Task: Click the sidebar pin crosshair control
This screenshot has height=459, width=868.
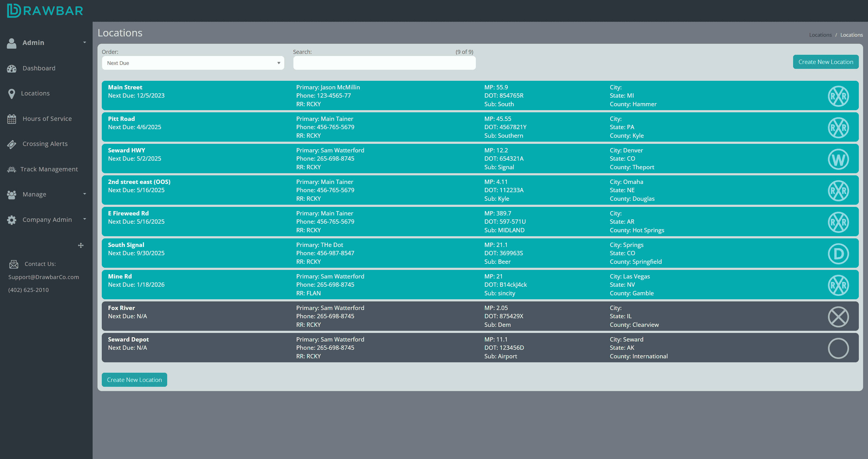Action: [81, 245]
